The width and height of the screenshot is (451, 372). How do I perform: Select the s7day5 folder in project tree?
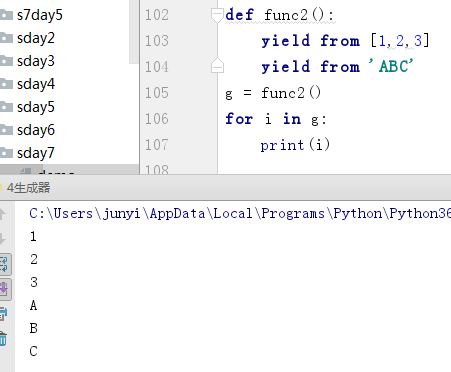[39, 15]
